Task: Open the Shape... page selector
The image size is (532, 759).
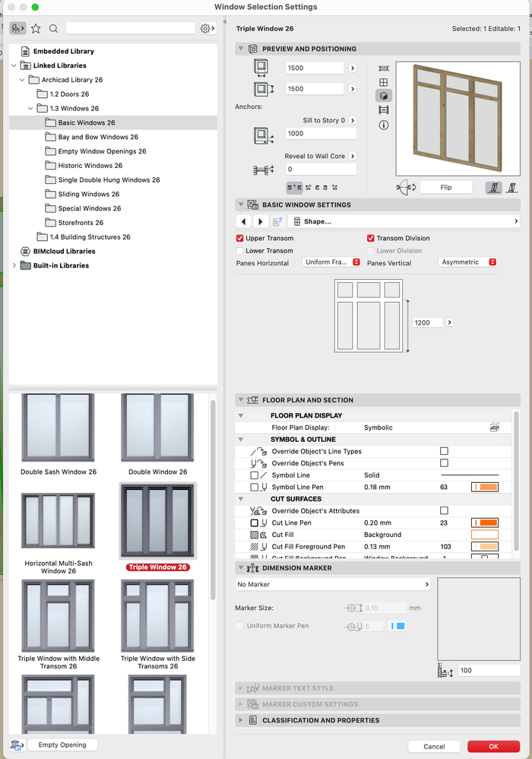Action: [x=404, y=222]
